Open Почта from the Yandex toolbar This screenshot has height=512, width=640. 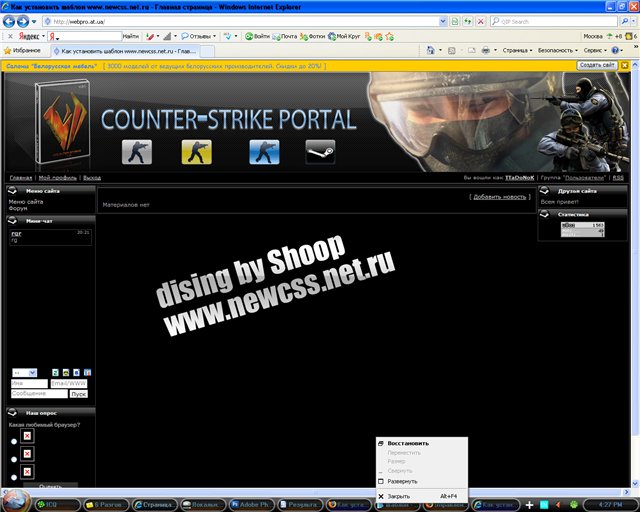285,37
